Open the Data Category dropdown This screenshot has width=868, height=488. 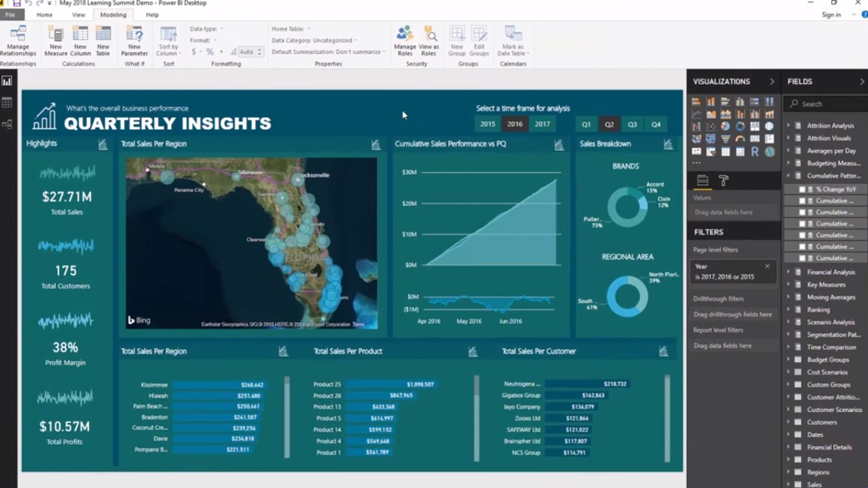[x=314, y=40]
